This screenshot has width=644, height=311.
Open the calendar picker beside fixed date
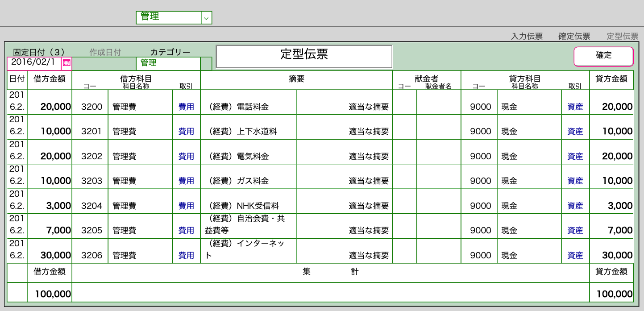point(66,63)
